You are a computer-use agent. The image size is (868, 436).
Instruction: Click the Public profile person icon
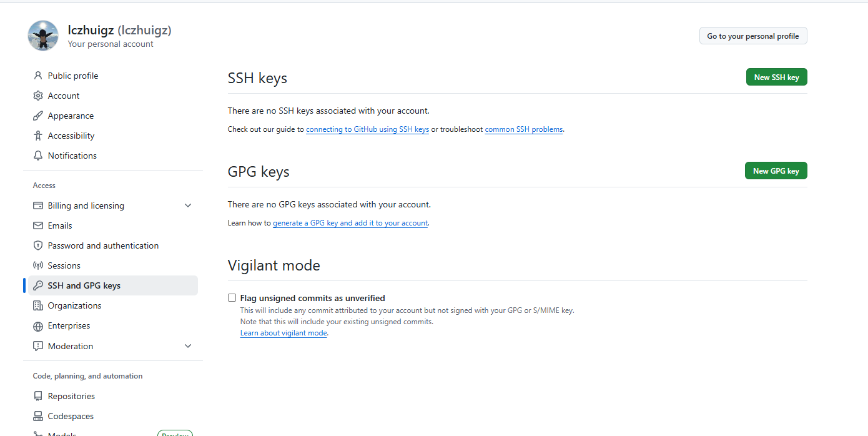pos(38,76)
